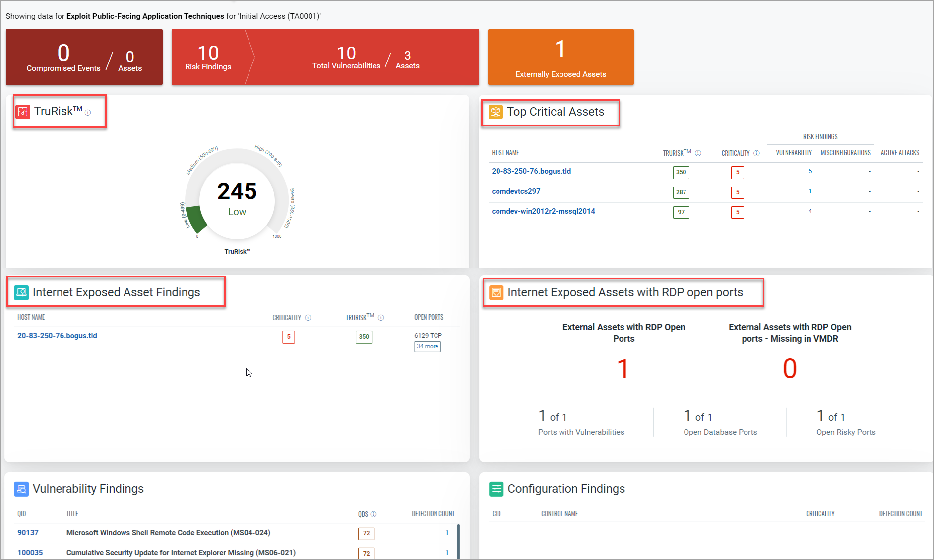The image size is (934, 560).
Task: Click the 10 Risk Findings tile
Action: click(x=208, y=58)
